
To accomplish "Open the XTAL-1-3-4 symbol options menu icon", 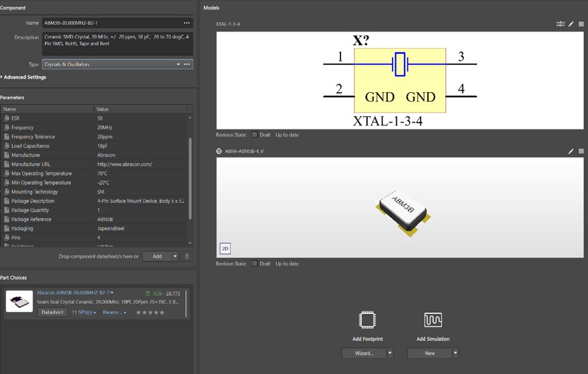I will click(581, 24).
